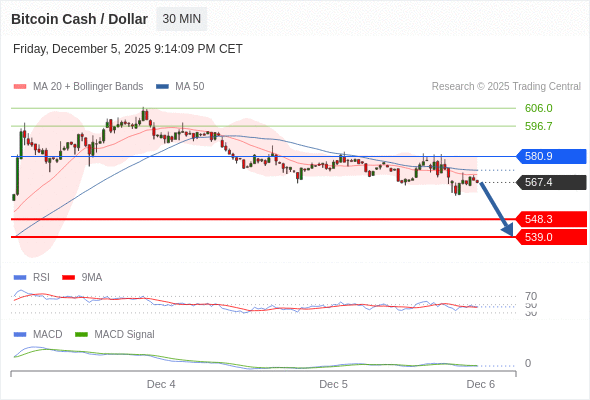Click the RSI legend label
590x400 pixels.
(41, 278)
